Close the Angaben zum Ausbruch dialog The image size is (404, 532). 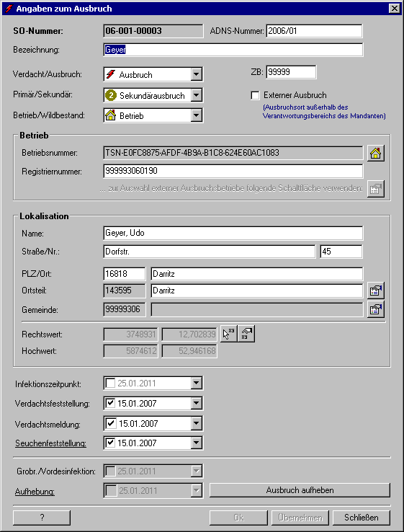(394, 9)
